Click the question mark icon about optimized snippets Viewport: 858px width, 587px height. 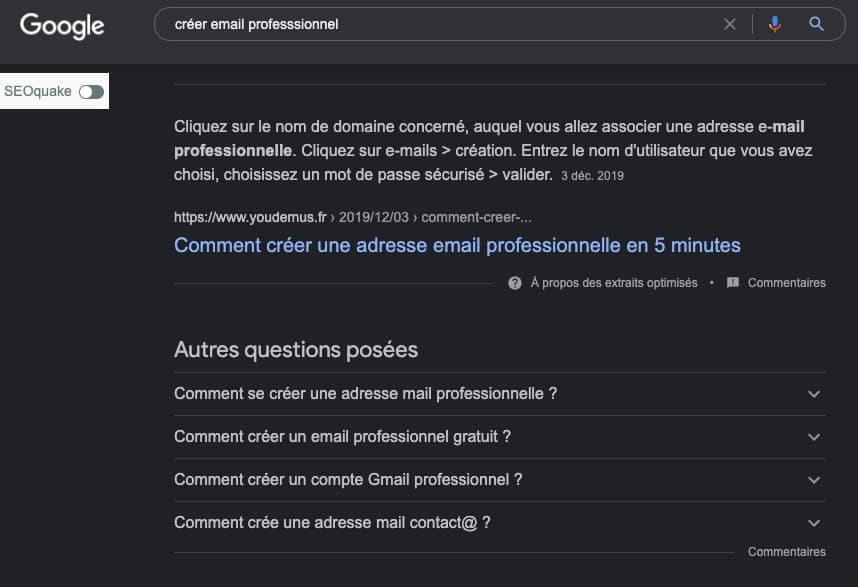(x=514, y=282)
